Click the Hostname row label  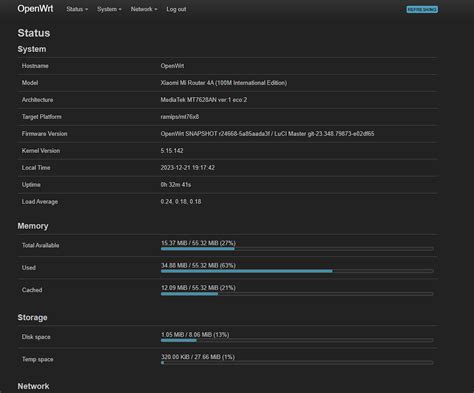(x=35, y=66)
